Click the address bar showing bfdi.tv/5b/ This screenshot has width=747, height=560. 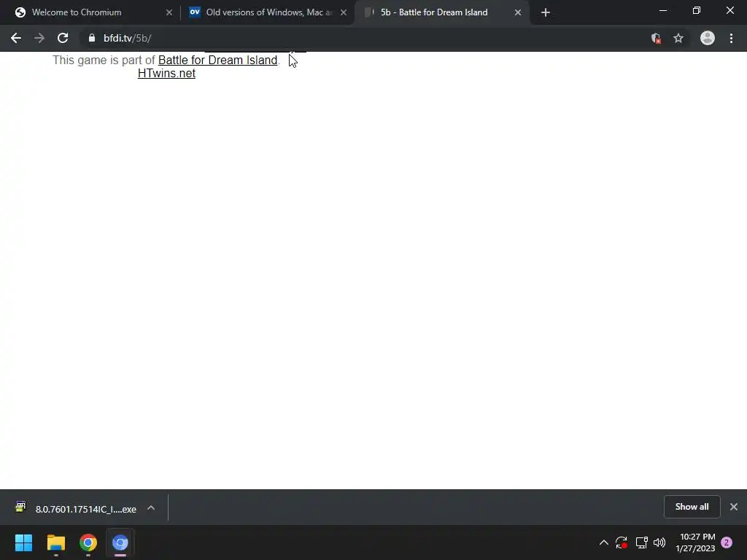(x=362, y=38)
